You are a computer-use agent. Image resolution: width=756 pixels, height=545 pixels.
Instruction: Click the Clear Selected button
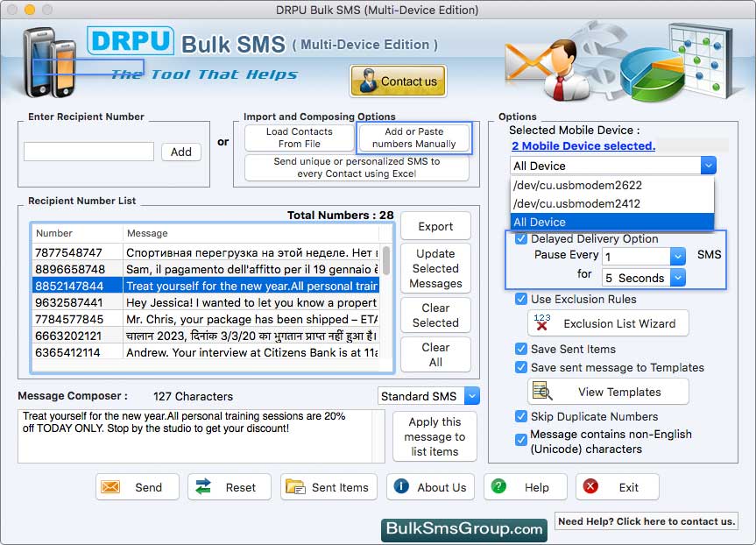435,315
